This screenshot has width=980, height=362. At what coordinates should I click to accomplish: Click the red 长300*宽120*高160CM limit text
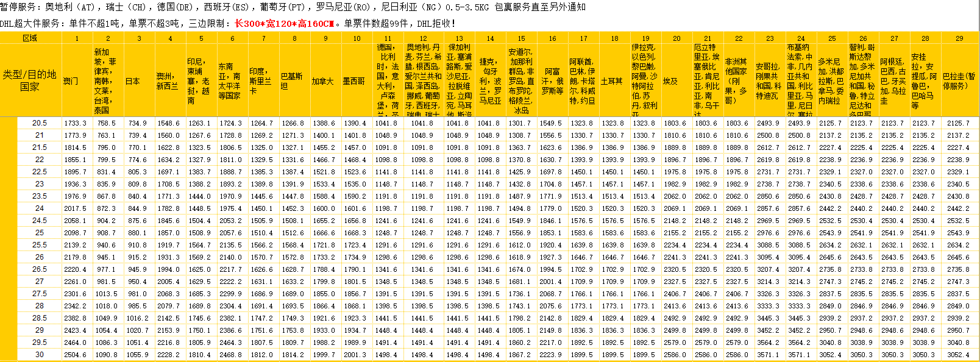click(285, 24)
